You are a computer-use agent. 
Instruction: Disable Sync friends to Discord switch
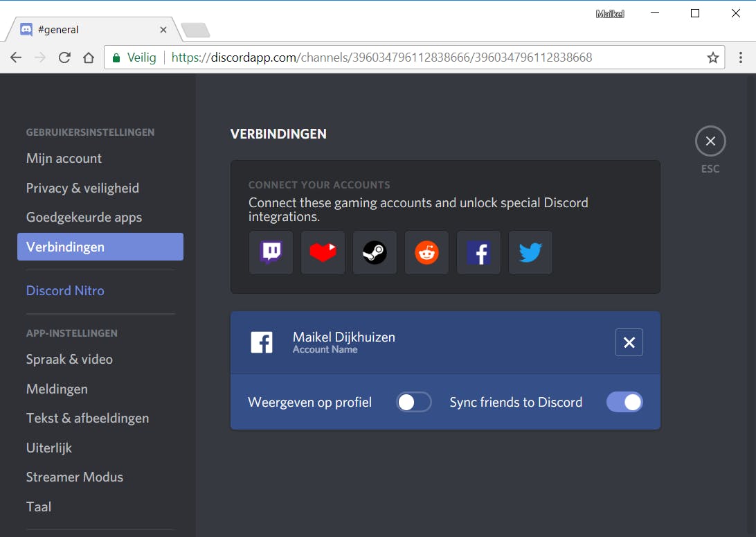coord(624,402)
